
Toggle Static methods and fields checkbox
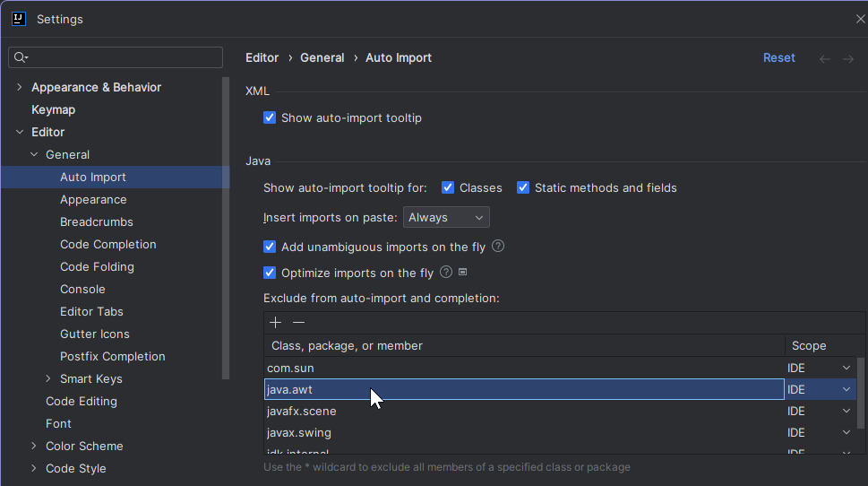pos(523,187)
